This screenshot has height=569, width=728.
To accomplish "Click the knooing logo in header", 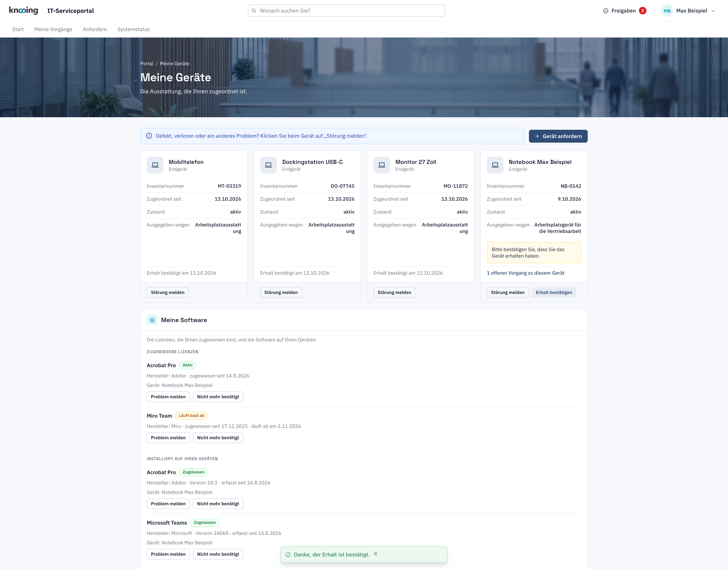I will coord(23,10).
